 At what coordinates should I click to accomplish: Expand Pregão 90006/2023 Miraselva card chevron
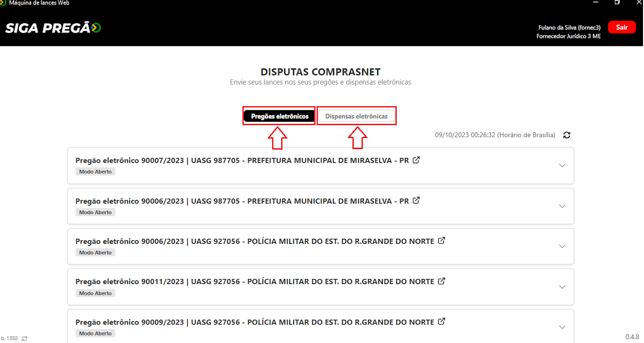pyautogui.click(x=562, y=206)
